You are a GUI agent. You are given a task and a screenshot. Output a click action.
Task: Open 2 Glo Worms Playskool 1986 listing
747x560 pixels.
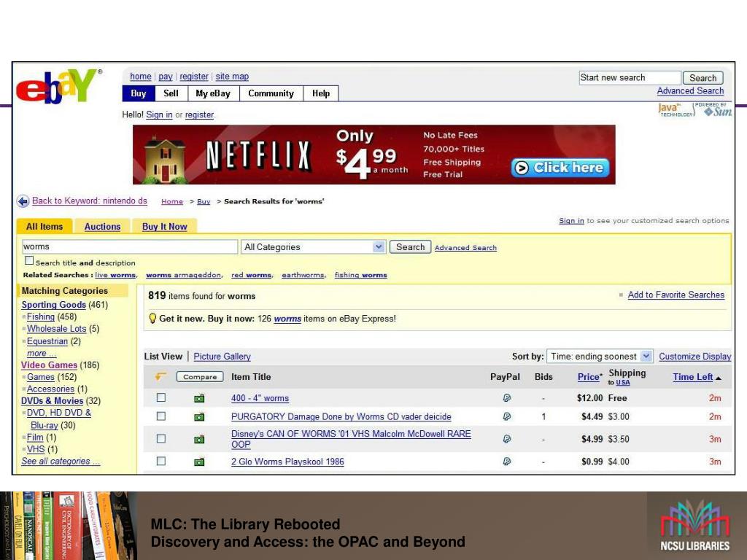click(x=287, y=462)
